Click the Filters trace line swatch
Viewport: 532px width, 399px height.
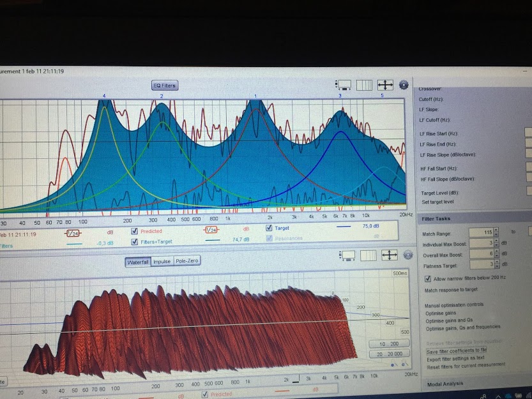coord(74,244)
